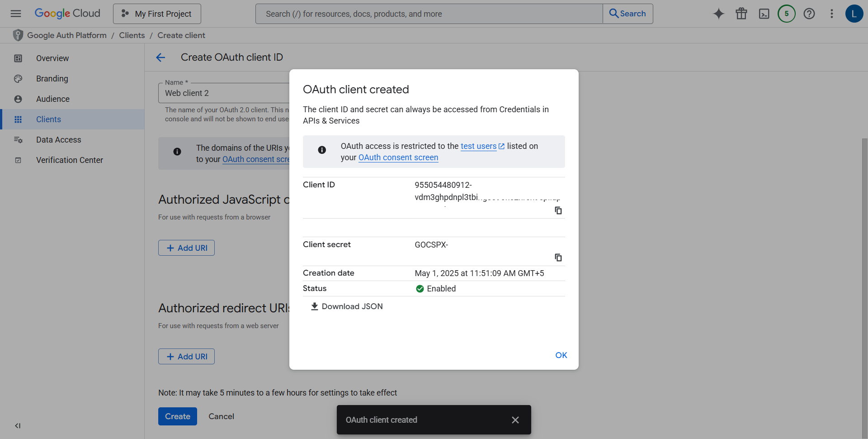Close the OAuth client created toast
Image resolution: width=868 pixels, height=439 pixels.
[515, 420]
